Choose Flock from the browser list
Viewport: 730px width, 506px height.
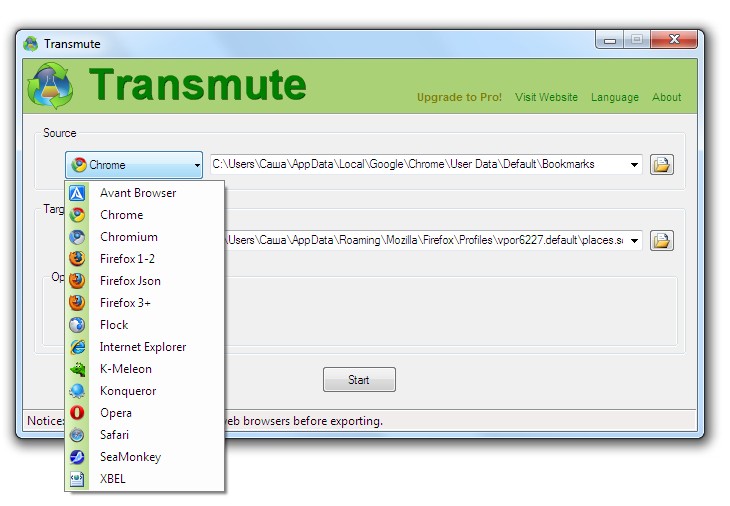click(x=144, y=325)
